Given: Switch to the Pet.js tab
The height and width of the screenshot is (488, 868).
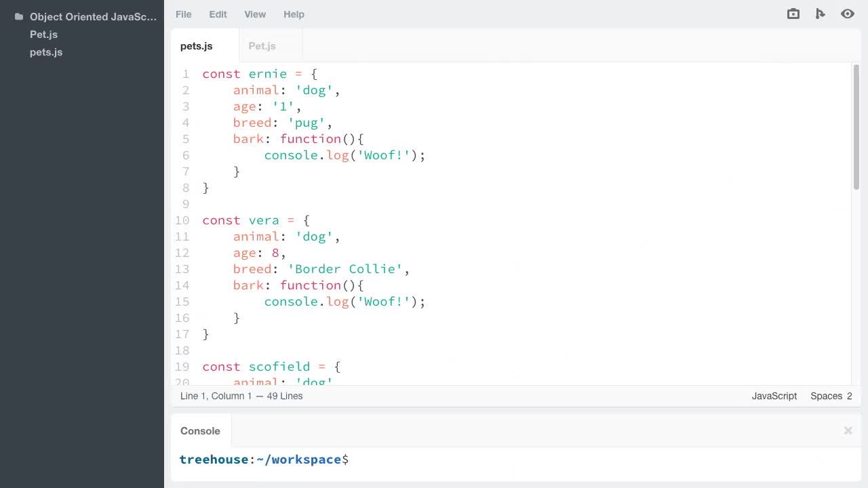Looking at the screenshot, I should pyautogui.click(x=262, y=45).
